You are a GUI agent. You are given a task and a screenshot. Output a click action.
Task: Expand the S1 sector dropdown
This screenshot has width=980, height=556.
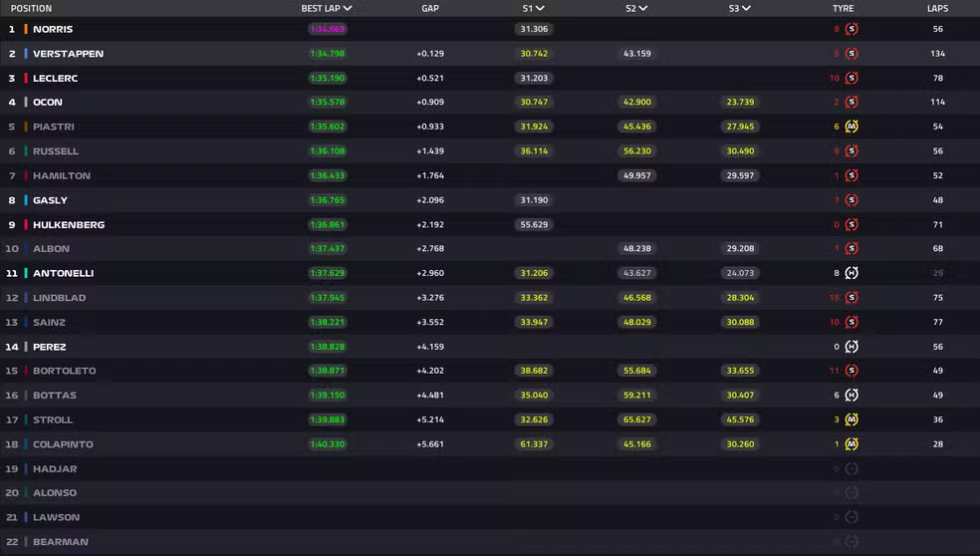coord(540,8)
